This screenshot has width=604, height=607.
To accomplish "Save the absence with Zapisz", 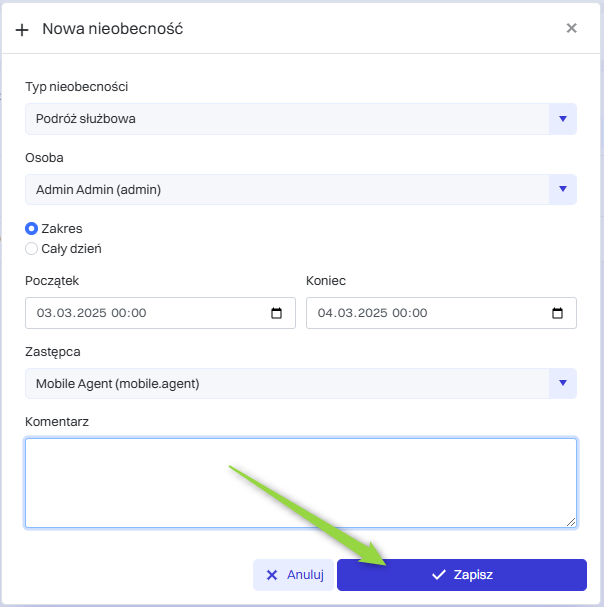I will 461,575.
